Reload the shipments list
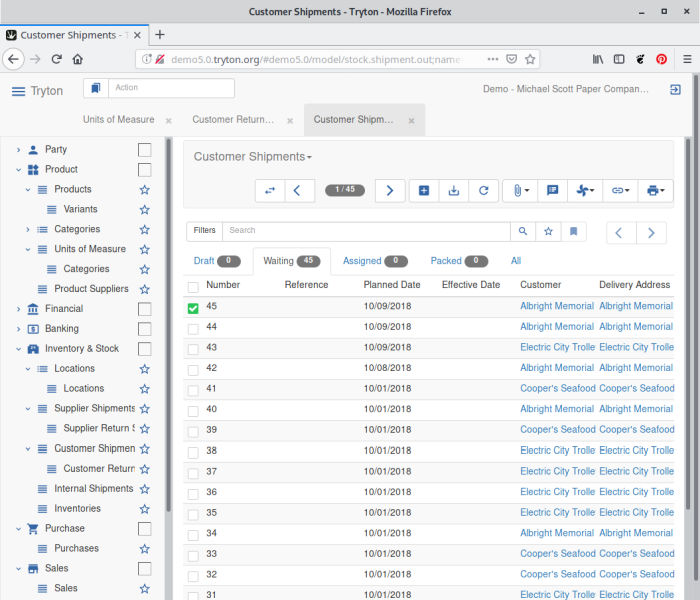 483,191
